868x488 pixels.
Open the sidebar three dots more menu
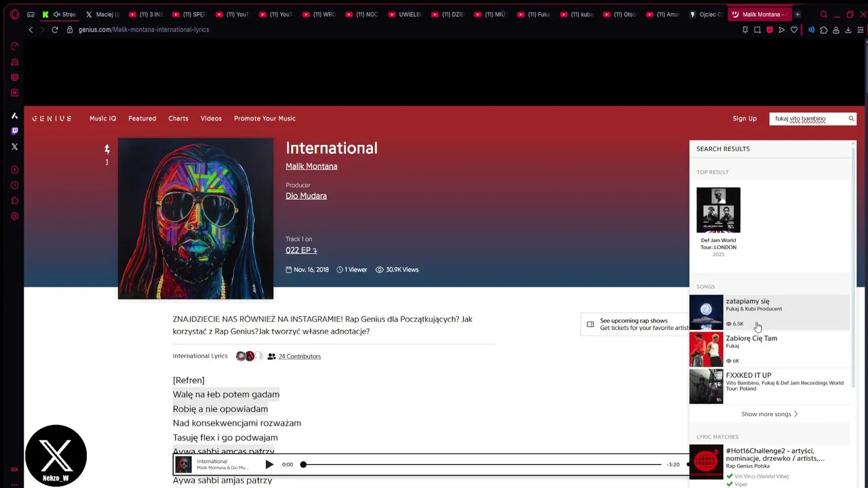point(14,483)
